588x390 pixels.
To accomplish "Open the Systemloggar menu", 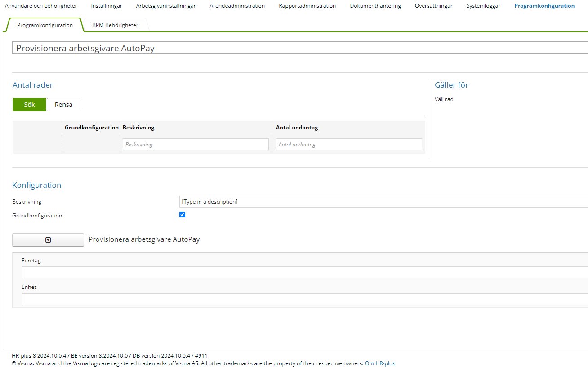I will click(483, 6).
